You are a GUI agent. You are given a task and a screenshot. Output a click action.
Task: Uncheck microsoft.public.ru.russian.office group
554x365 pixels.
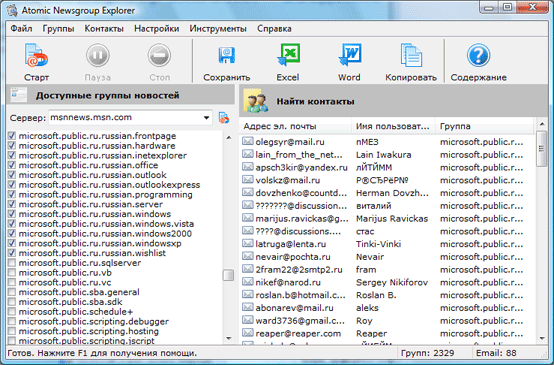click(x=12, y=165)
